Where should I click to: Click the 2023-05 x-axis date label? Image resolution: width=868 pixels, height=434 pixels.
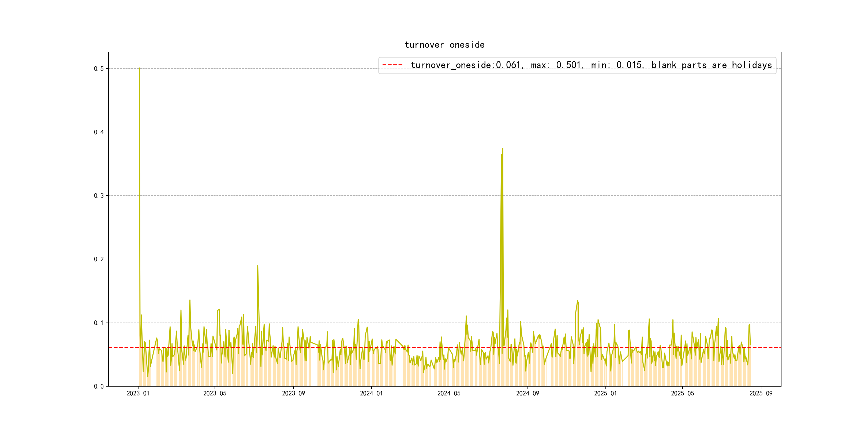[215, 394]
